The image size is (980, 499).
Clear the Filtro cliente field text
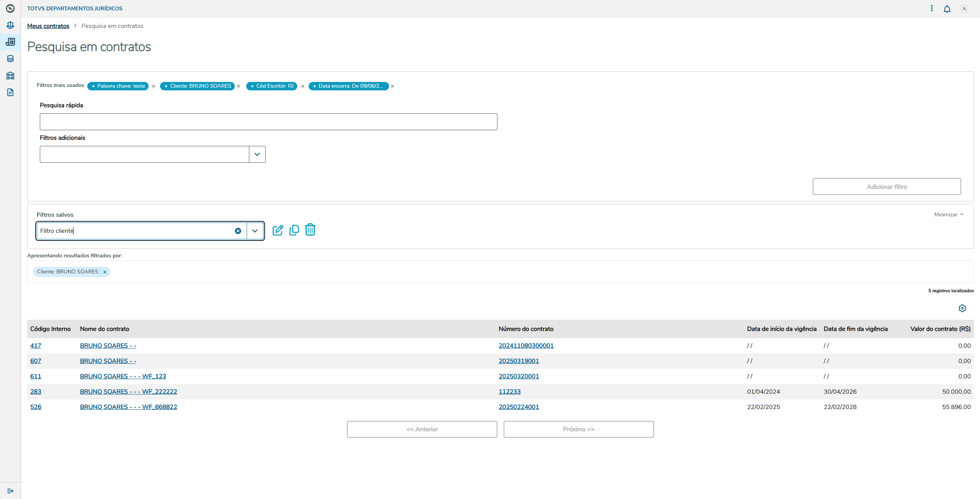tap(238, 231)
